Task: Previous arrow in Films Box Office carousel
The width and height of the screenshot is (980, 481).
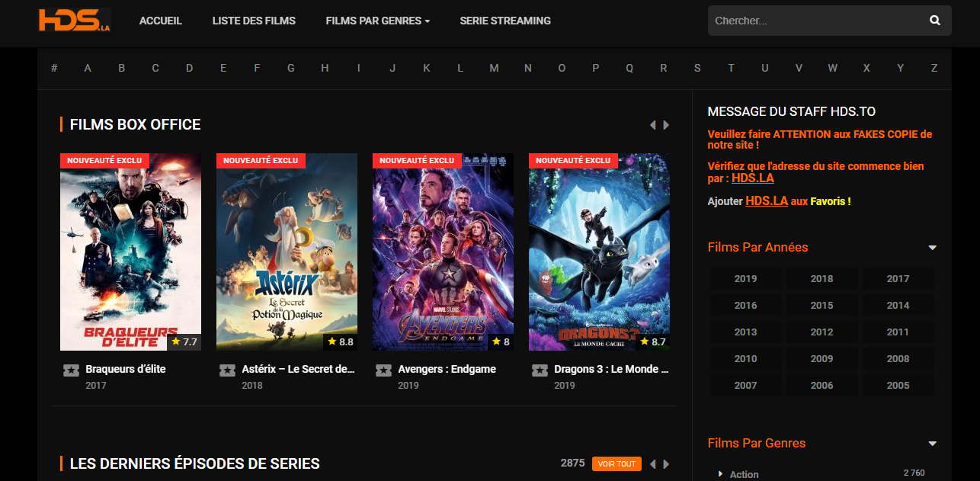Action: coord(652,125)
